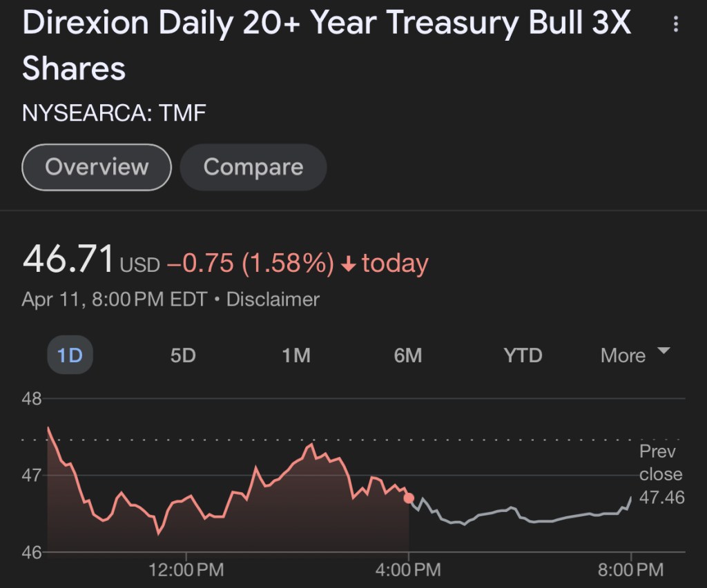Click the 46.71 USD price

click(69, 261)
